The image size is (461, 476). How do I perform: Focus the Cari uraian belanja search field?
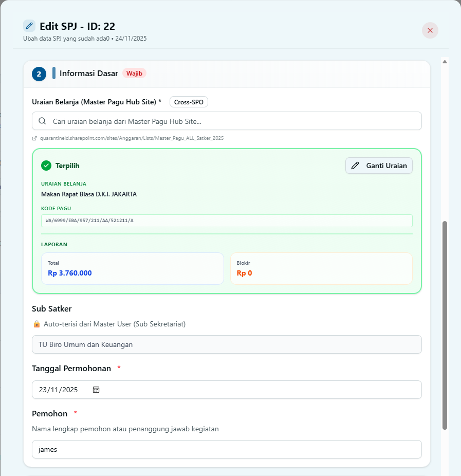coord(231,121)
